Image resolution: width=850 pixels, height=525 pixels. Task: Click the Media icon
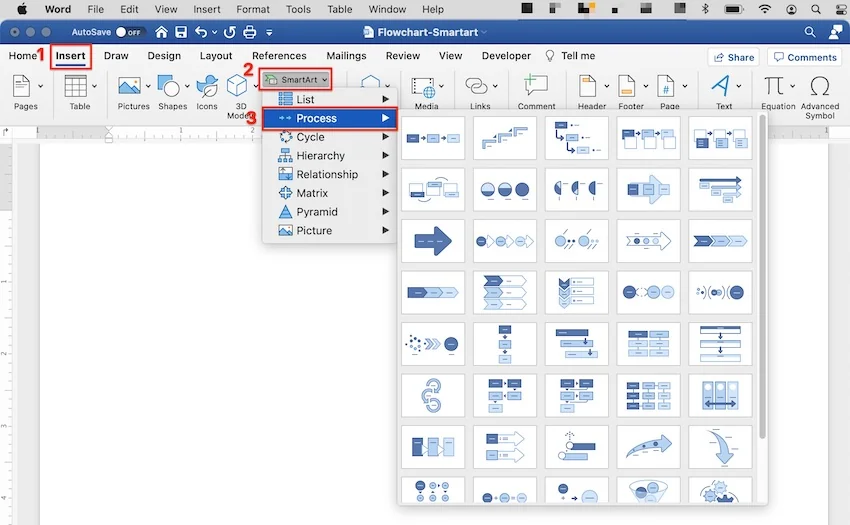(423, 87)
